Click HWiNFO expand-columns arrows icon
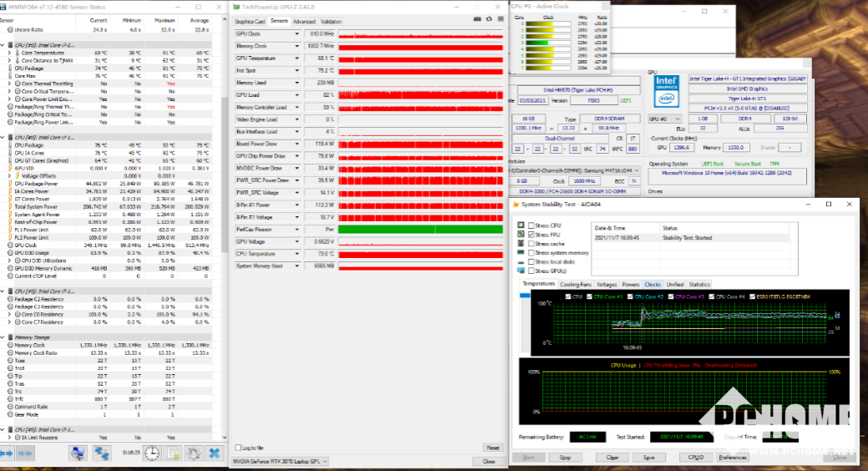Image resolution: width=868 pixels, height=471 pixels. point(8,453)
